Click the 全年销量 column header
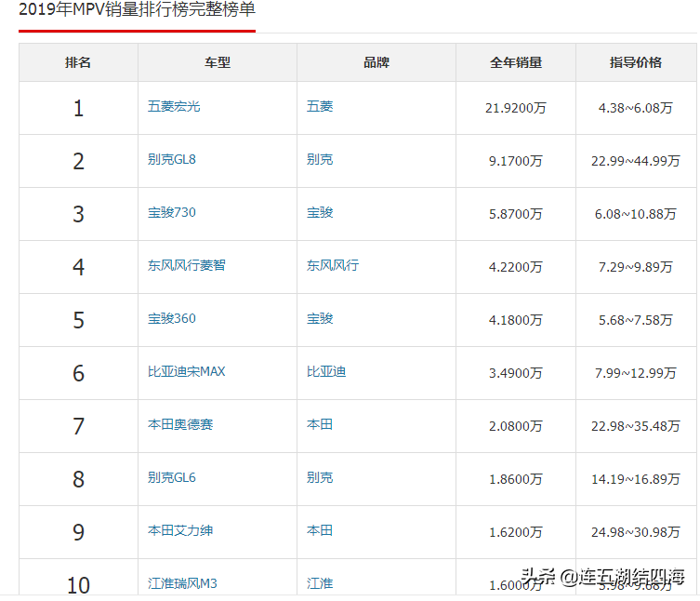 click(x=516, y=62)
